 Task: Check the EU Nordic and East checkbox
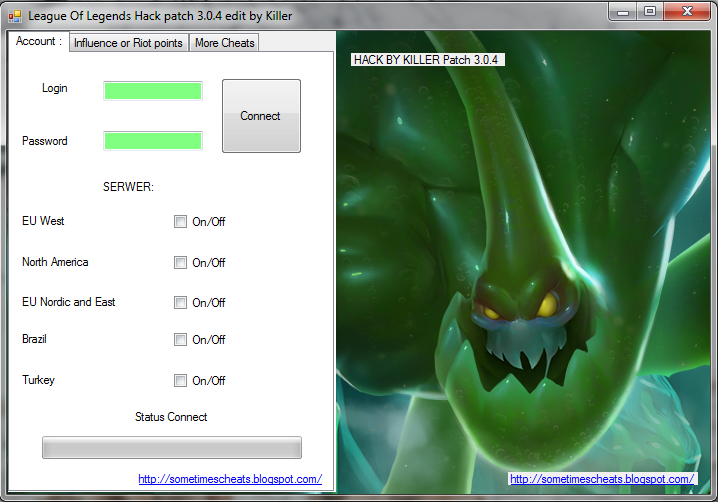tap(180, 303)
